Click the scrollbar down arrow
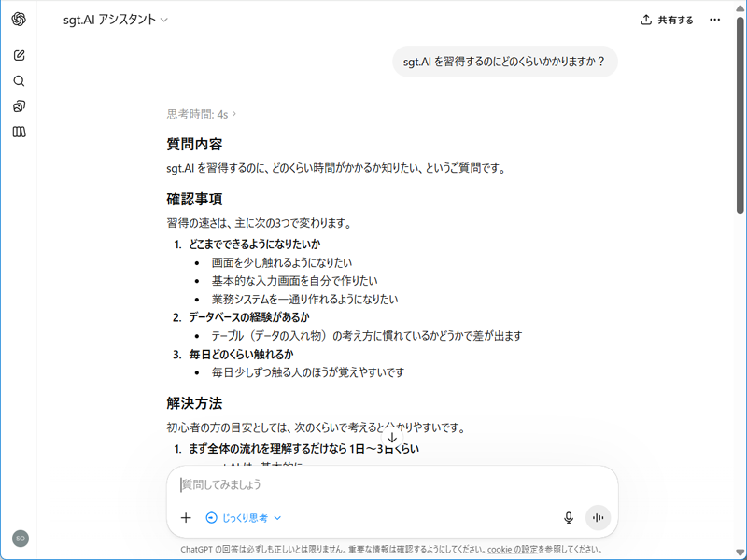Image resolution: width=747 pixels, height=560 pixels. [x=740, y=553]
